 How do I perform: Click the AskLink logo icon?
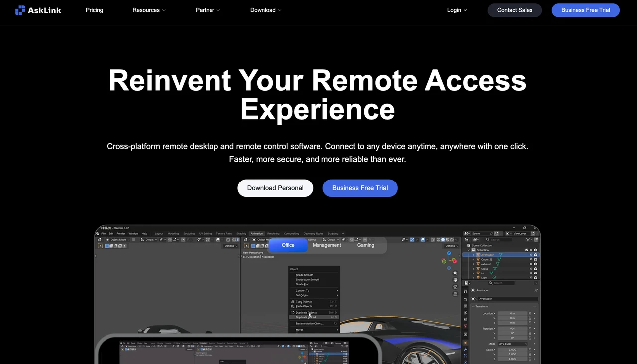20,10
